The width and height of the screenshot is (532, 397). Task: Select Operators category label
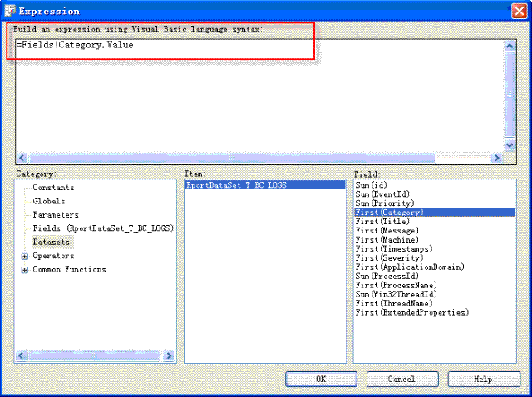(53, 256)
